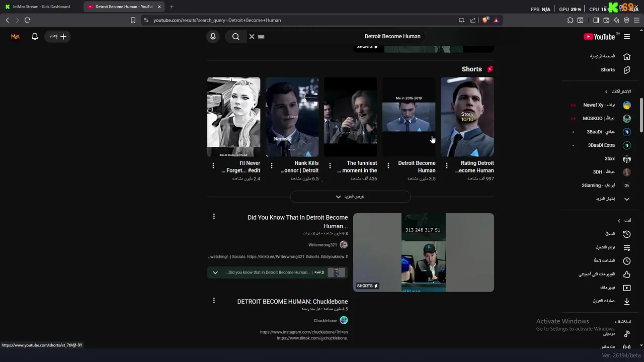644x362 pixels.
Task: Open Leo AI sparkle icon
Action: [616, 20]
